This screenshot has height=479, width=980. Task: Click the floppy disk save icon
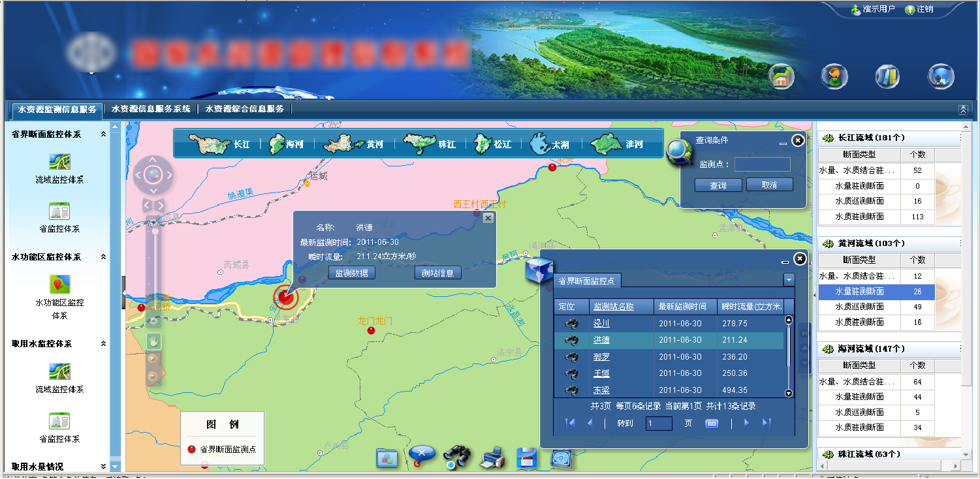[x=526, y=457]
